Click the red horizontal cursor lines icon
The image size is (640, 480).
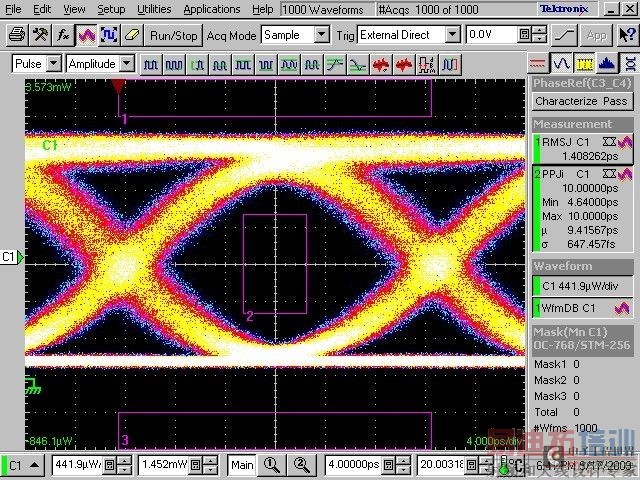click(x=538, y=64)
